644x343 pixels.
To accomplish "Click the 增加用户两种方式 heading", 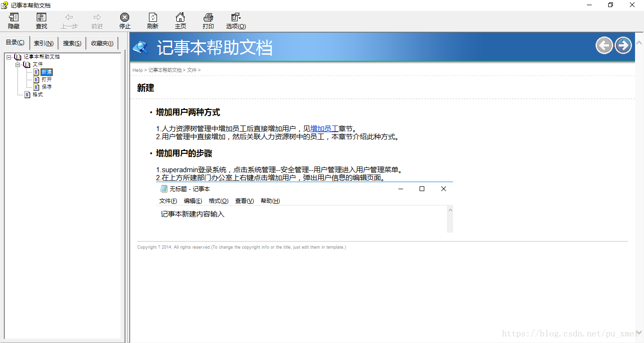I will pos(188,112).
